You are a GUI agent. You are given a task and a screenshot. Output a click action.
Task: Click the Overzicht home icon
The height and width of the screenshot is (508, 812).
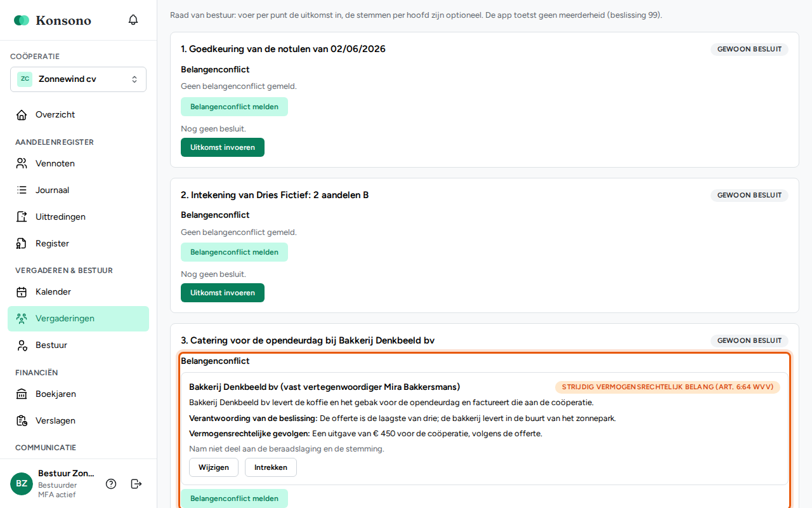(22, 115)
